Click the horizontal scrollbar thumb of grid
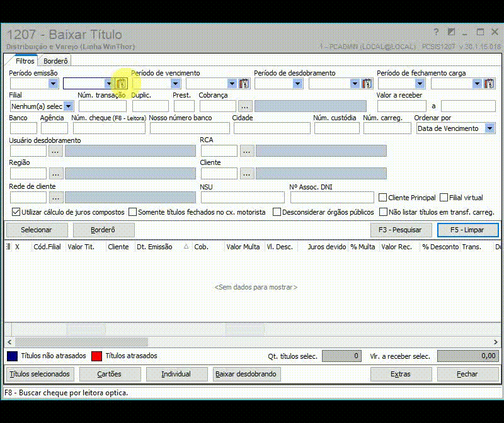This screenshot has height=423, width=504. pyautogui.click(x=82, y=342)
